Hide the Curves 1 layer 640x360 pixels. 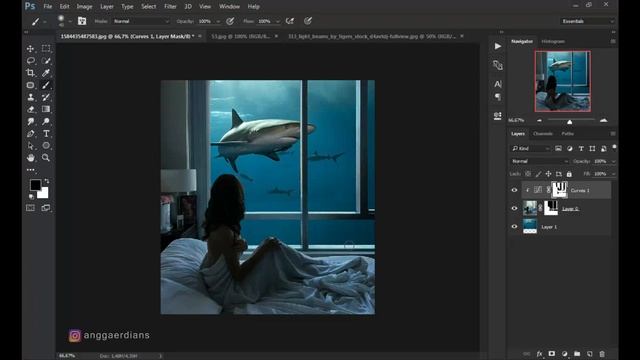pyautogui.click(x=514, y=190)
